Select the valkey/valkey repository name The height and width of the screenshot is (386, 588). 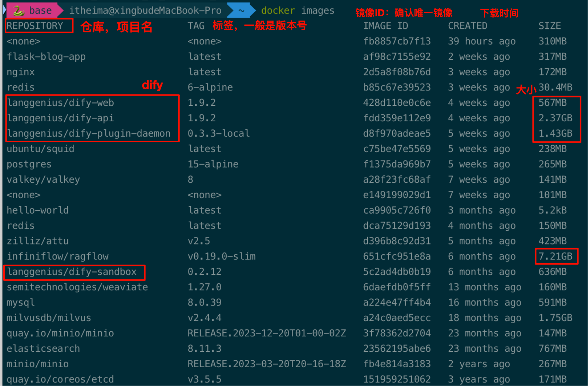(43, 179)
